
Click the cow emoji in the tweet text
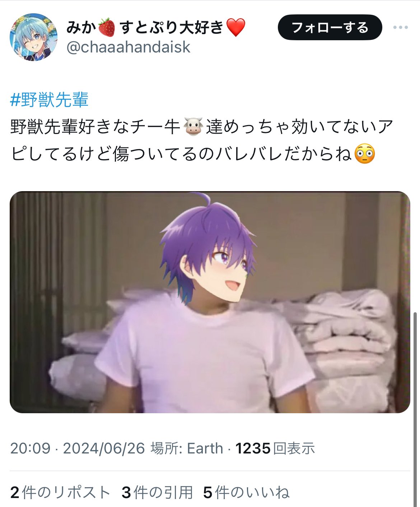[193, 127]
